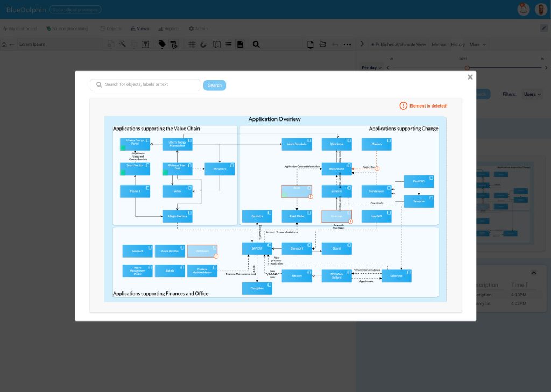551x392 pixels.
Task: Select the Exact Globe application box
Action: (x=296, y=216)
